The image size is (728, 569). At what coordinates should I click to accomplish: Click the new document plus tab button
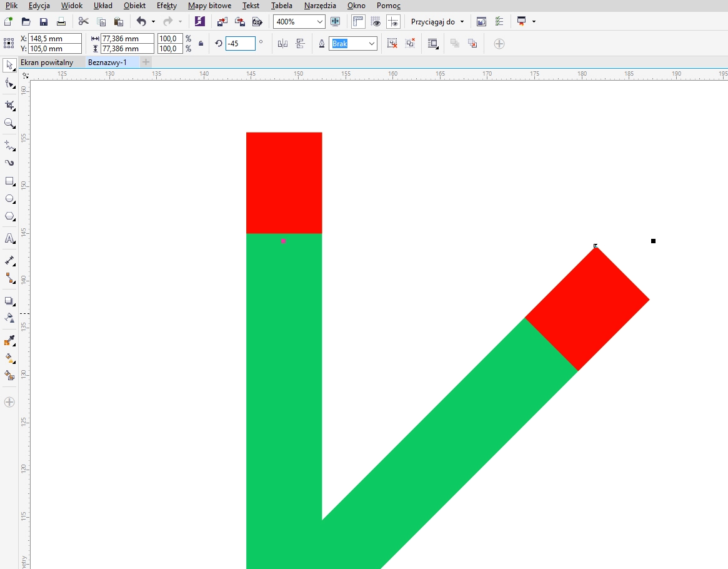[146, 63]
